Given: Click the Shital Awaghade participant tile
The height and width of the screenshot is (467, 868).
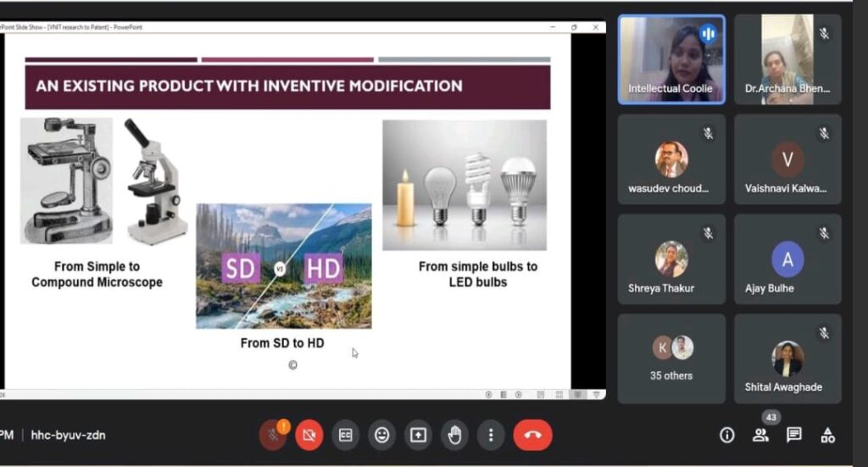Looking at the screenshot, I should [787, 359].
